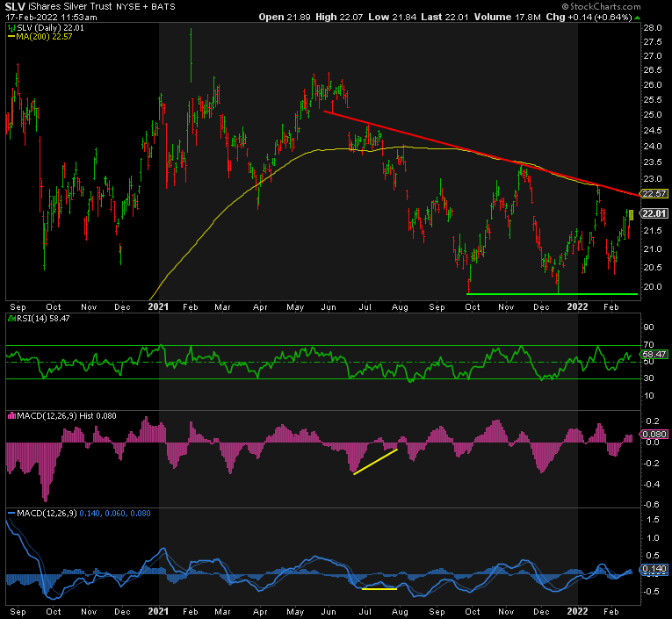The height and width of the screenshot is (619, 672).
Task: Click the '2021' label on upper time axis
Action: click(x=158, y=306)
